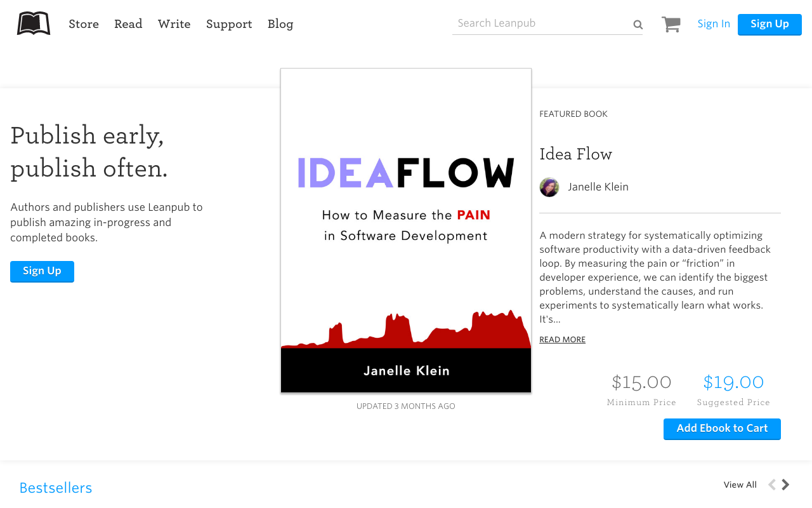The height and width of the screenshot is (508, 812).
Task: Advance Bestsellers with the right arrow
Action: click(x=786, y=484)
